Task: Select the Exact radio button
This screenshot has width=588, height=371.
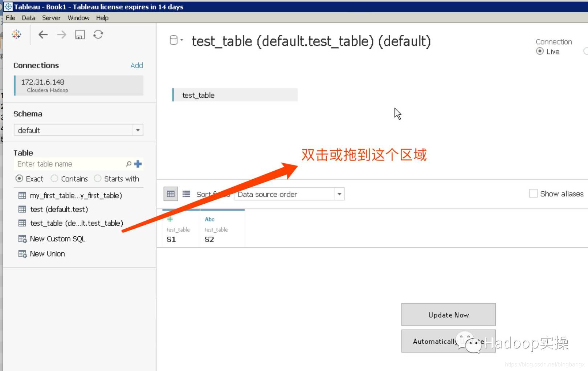Action: click(19, 179)
